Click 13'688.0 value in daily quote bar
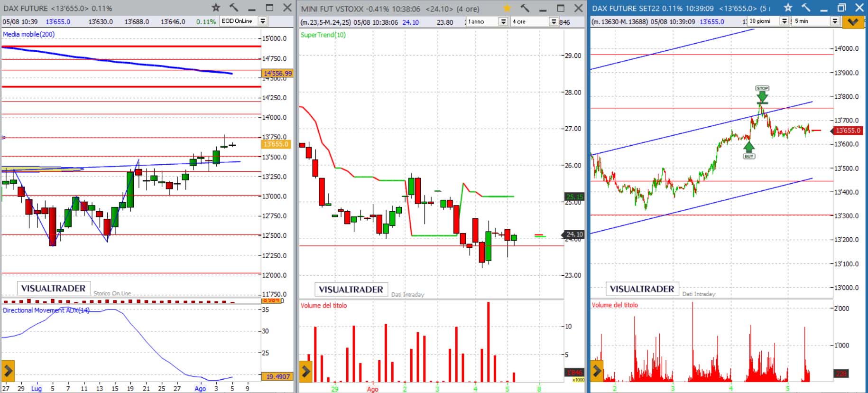The width and height of the screenshot is (868, 393). point(137,21)
